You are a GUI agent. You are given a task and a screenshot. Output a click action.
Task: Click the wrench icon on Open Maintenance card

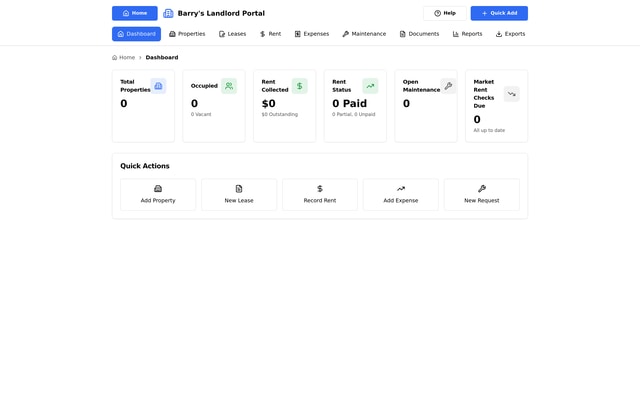click(448, 86)
